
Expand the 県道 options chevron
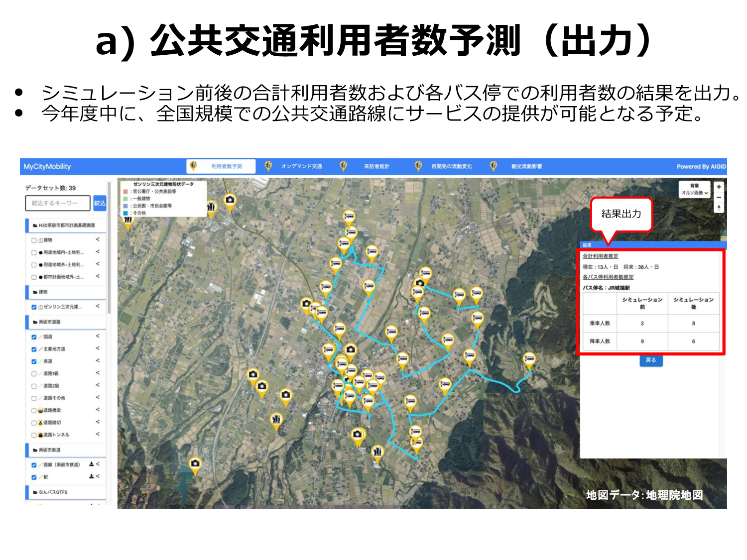point(98,361)
